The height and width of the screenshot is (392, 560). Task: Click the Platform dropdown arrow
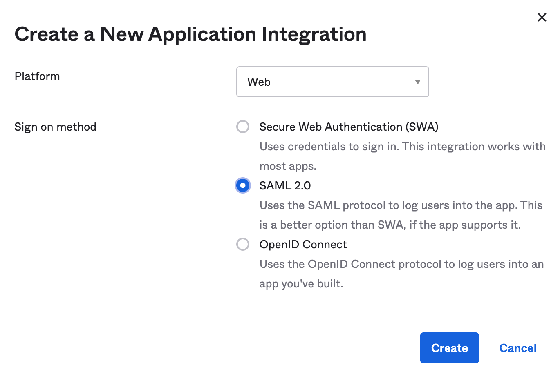tap(417, 82)
